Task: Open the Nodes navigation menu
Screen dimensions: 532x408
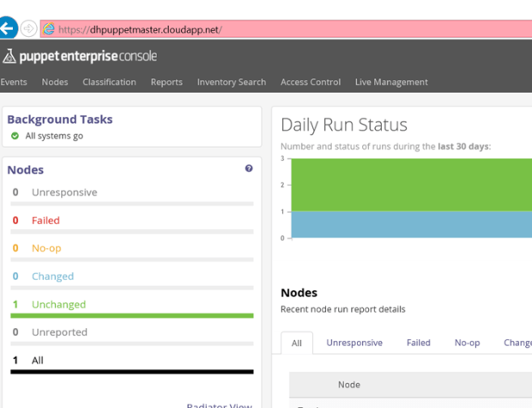Action: (55, 82)
